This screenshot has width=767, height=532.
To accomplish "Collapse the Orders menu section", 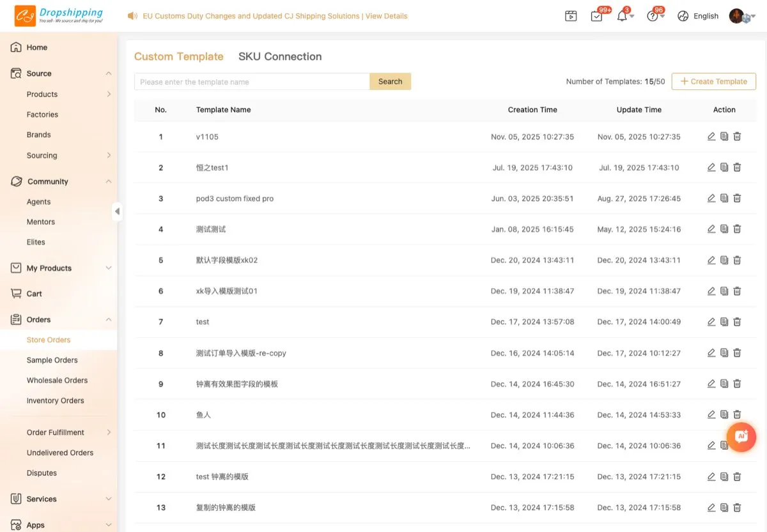I will point(109,319).
